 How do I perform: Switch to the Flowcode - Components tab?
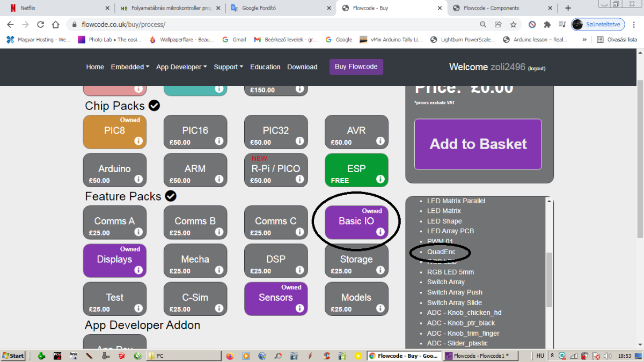point(502,8)
